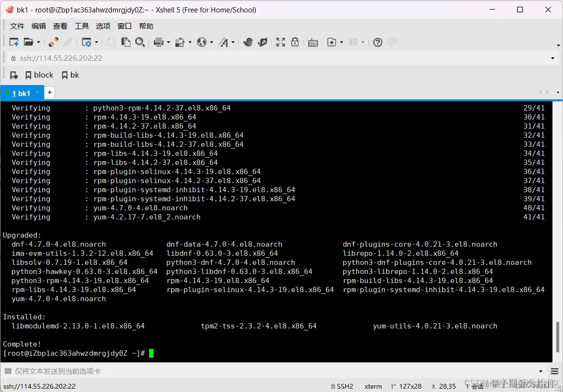This screenshot has height=392, width=563.
Task: Click the SSH2 status bar entry
Action: point(342,386)
